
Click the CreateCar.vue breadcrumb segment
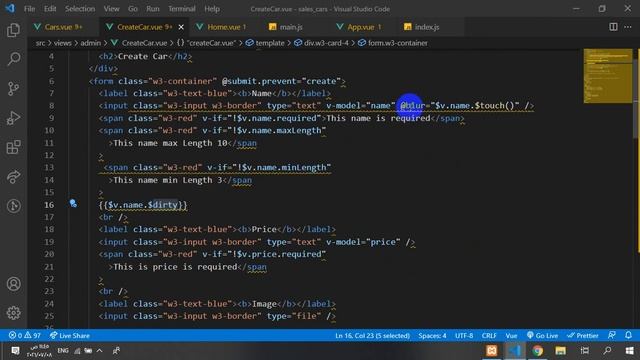point(139,43)
